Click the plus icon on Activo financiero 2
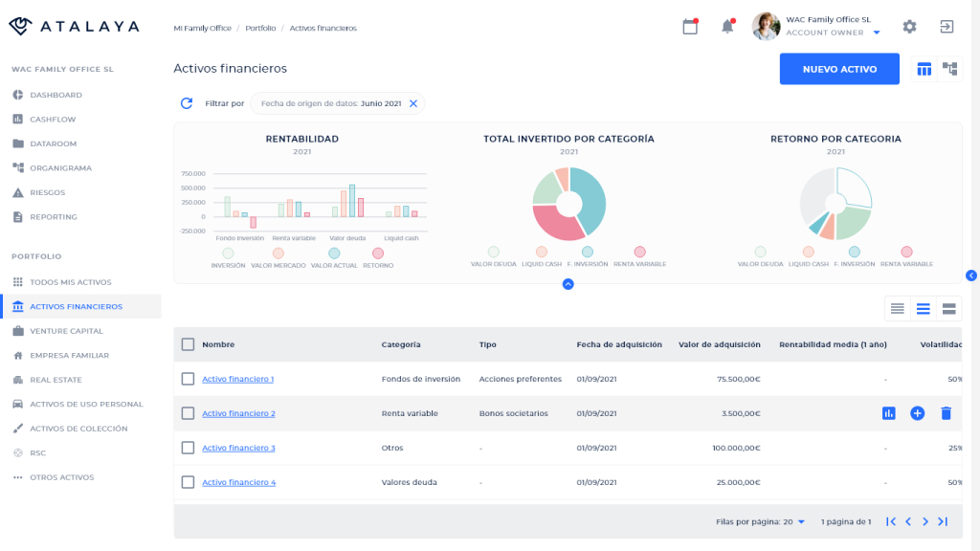This screenshot has width=980, height=551. point(917,413)
